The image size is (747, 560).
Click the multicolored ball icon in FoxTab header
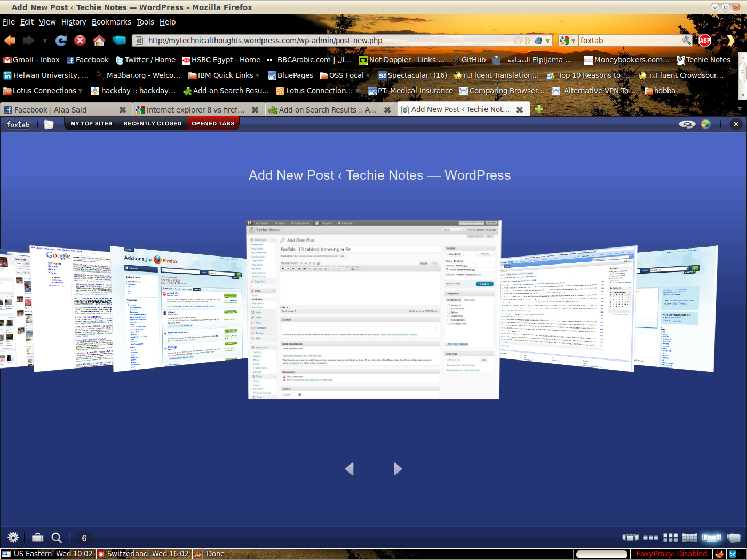pyautogui.click(x=706, y=124)
